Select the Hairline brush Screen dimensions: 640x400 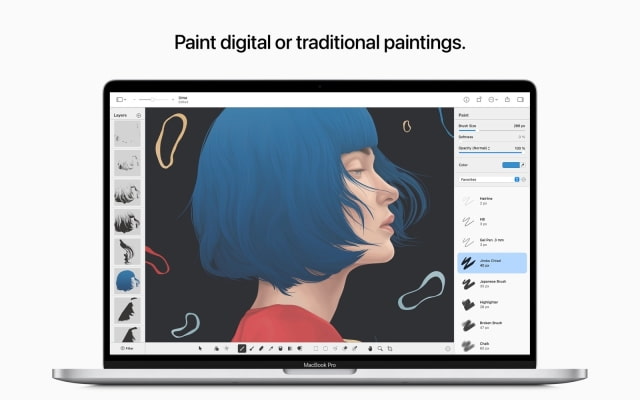(x=492, y=200)
